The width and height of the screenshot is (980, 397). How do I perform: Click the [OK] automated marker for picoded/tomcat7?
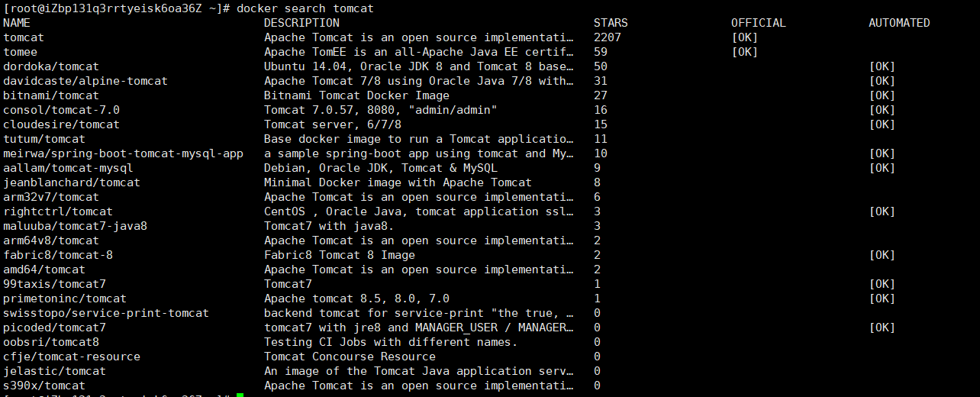pos(882,328)
